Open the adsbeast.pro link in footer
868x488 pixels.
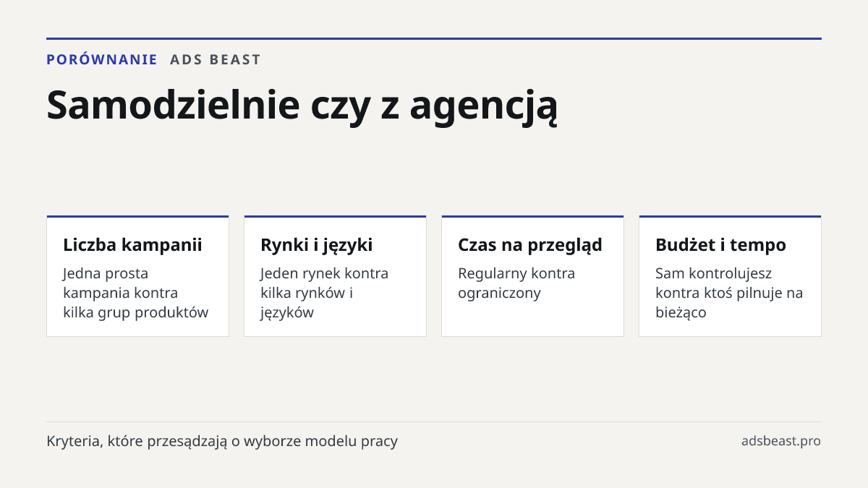coord(781,441)
